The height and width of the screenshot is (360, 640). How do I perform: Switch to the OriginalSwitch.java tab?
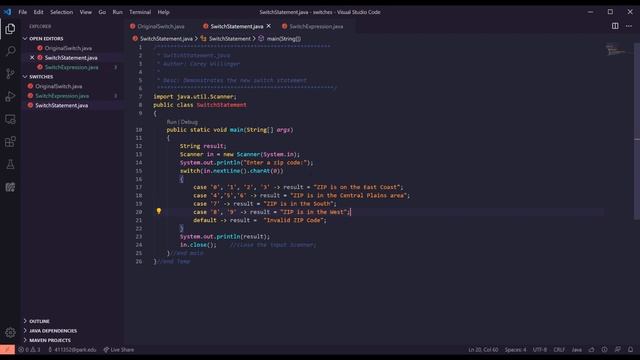[161, 26]
